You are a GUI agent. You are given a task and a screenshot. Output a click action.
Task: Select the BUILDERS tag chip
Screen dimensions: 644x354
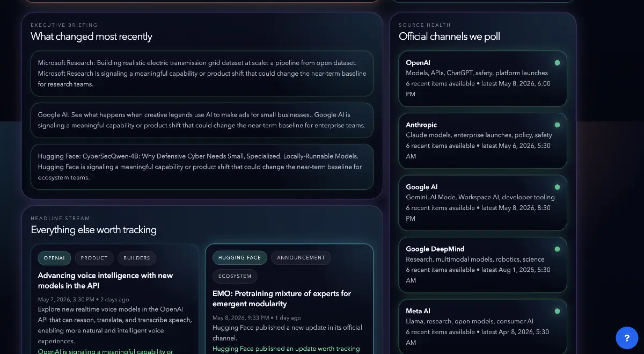[137, 258]
